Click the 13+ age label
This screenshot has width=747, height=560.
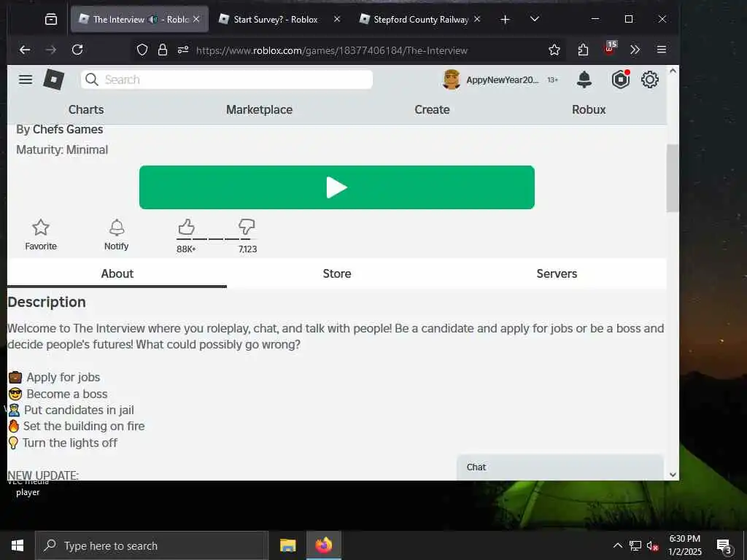click(x=553, y=80)
